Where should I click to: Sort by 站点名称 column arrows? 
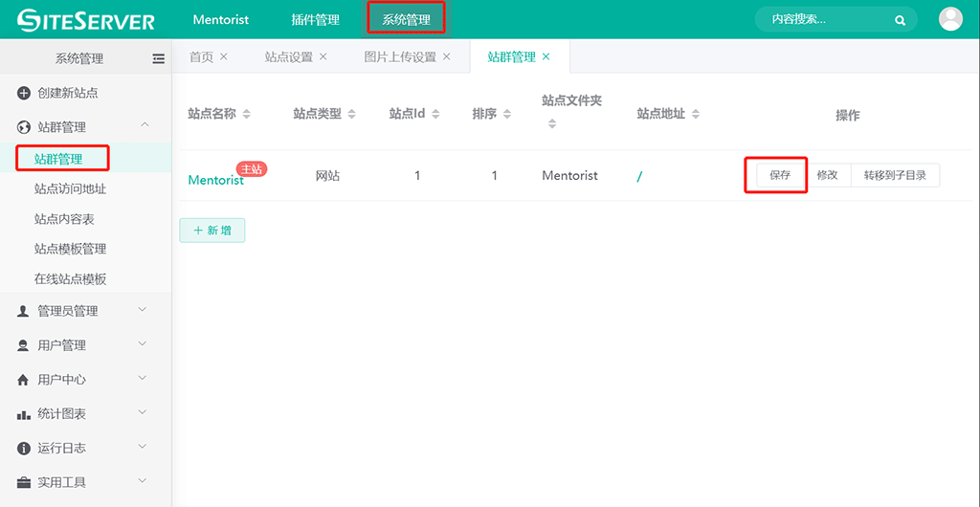coord(247,115)
